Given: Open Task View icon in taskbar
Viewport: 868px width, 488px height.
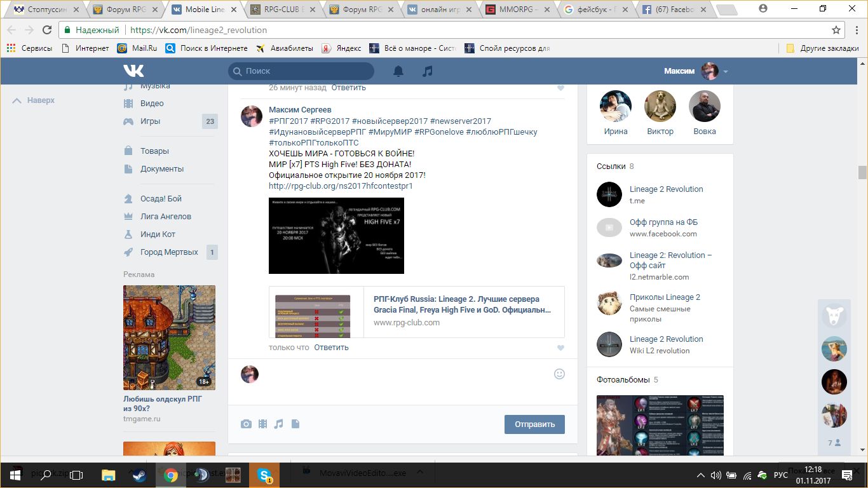Looking at the screenshot, I should (x=76, y=475).
